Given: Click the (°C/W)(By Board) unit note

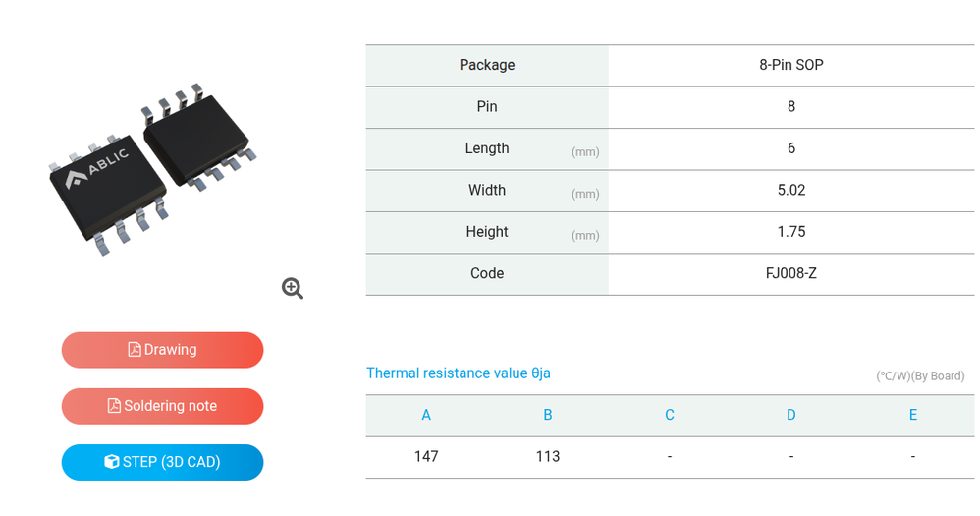Looking at the screenshot, I should pyautogui.click(x=920, y=376).
